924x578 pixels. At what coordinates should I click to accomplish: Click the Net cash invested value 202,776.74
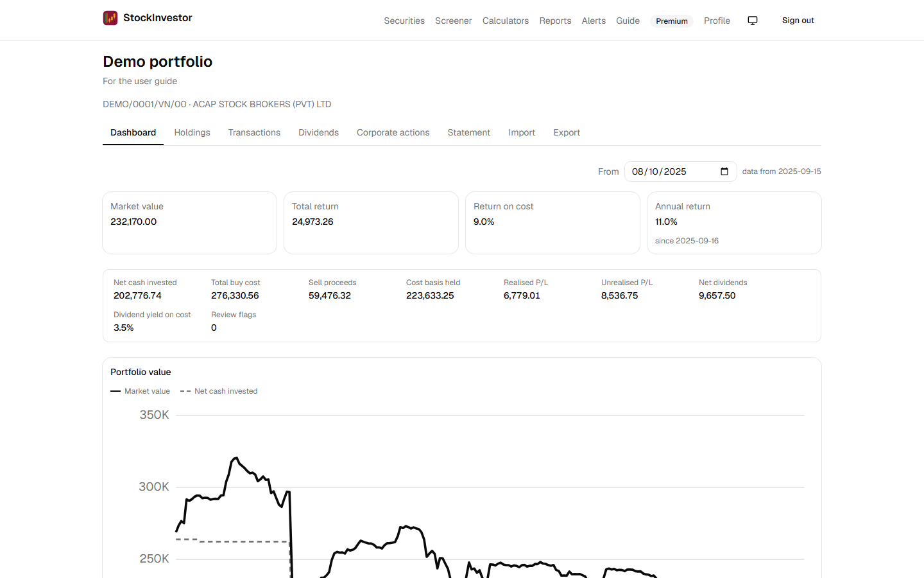(x=137, y=295)
